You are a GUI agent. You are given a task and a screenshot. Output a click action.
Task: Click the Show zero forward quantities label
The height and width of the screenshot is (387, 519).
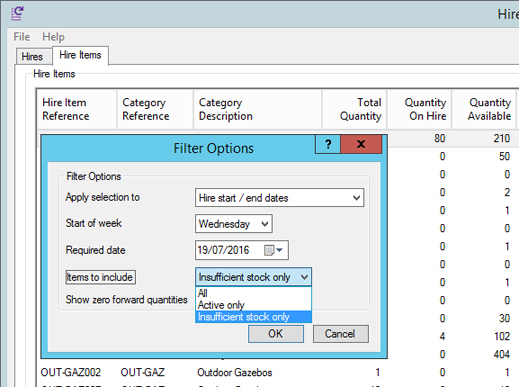pos(126,299)
